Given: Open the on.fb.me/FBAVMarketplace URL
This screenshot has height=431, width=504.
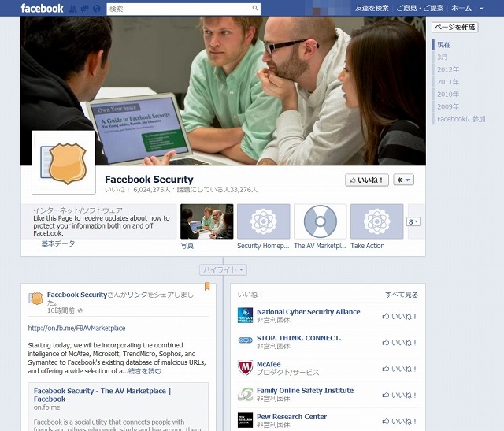Looking at the screenshot, I should tap(76, 328).
